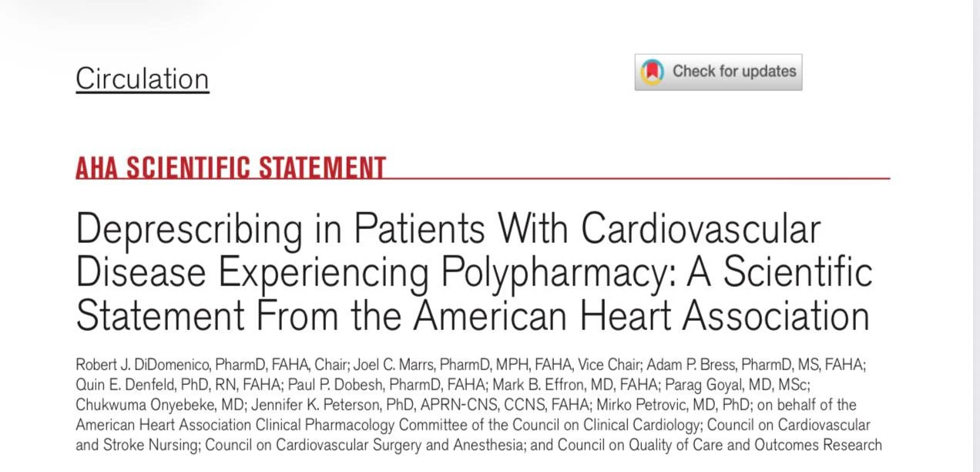Select author Robert J. DiDomenico
The width and height of the screenshot is (980, 472).
(x=143, y=364)
